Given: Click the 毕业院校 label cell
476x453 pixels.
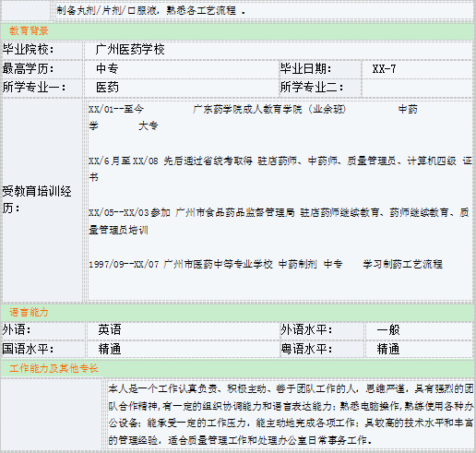Looking at the screenshot, I should [42, 50].
